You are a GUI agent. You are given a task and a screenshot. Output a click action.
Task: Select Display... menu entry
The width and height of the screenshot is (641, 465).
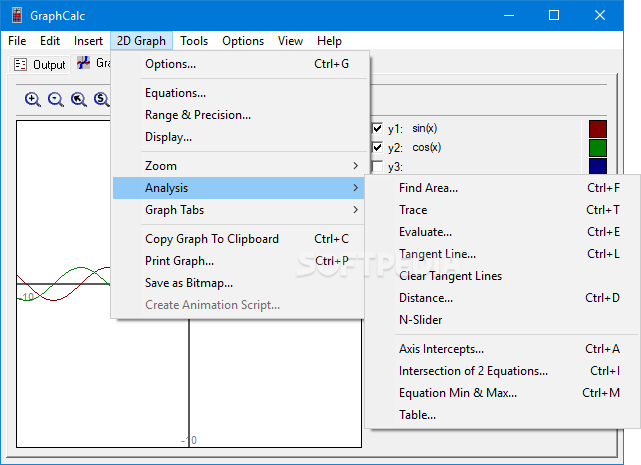(x=238, y=137)
